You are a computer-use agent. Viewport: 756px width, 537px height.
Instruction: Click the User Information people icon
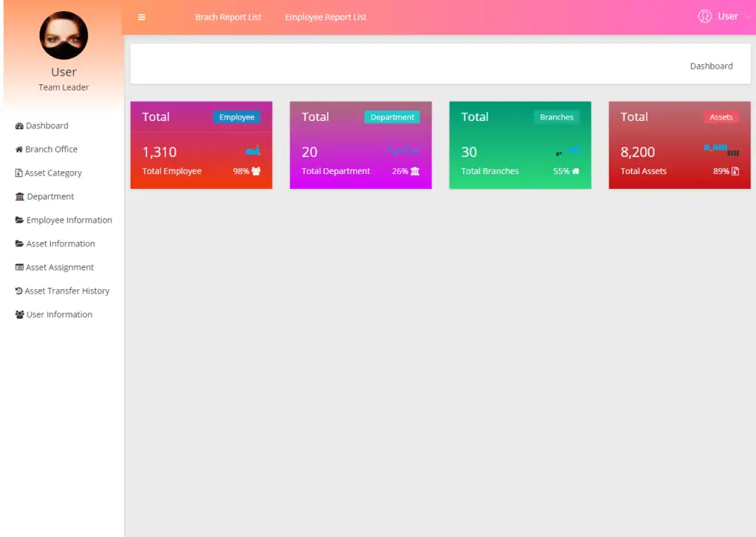point(20,314)
